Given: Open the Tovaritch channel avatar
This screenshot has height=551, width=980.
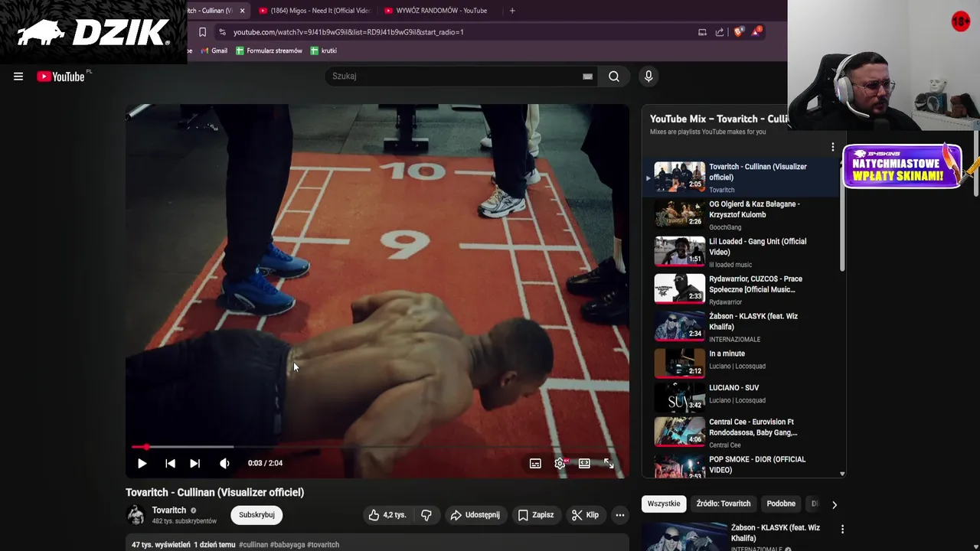Looking at the screenshot, I should 136,515.
